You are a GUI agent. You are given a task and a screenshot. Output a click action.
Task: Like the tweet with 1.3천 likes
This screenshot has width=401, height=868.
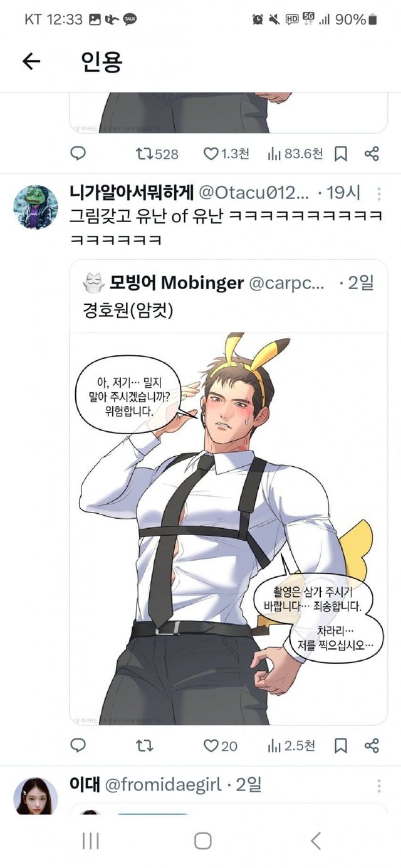click(x=227, y=154)
